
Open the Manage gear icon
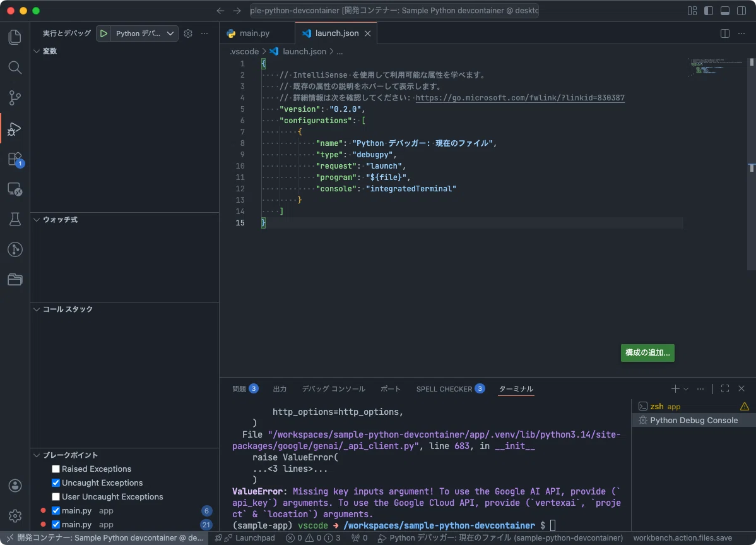15,515
